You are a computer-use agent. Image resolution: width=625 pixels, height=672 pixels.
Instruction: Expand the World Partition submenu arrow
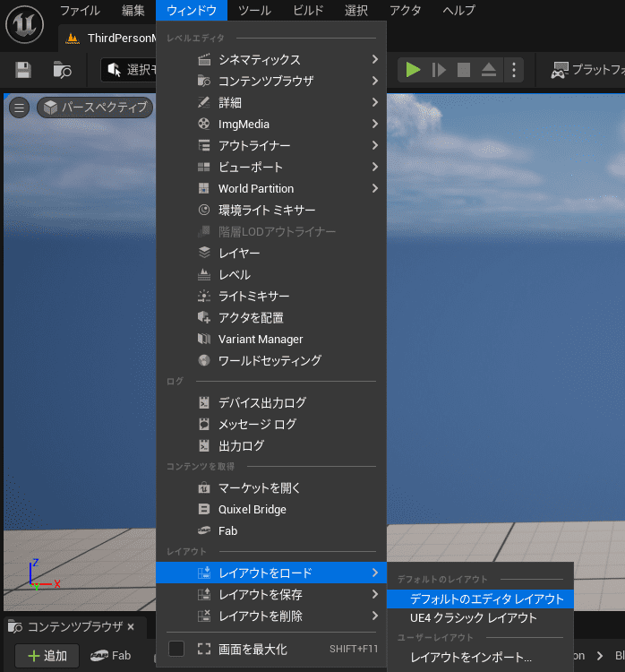click(x=375, y=188)
